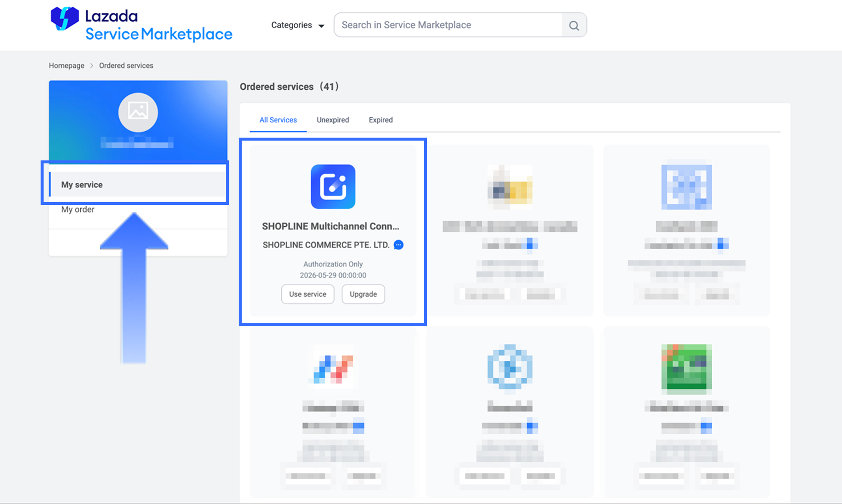Click Upgrade on the SHOPLINE card
This screenshot has width=842, height=504.
pos(364,294)
